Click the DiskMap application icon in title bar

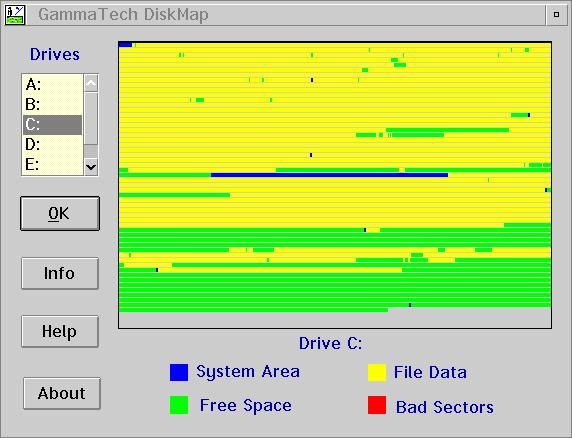15,15
